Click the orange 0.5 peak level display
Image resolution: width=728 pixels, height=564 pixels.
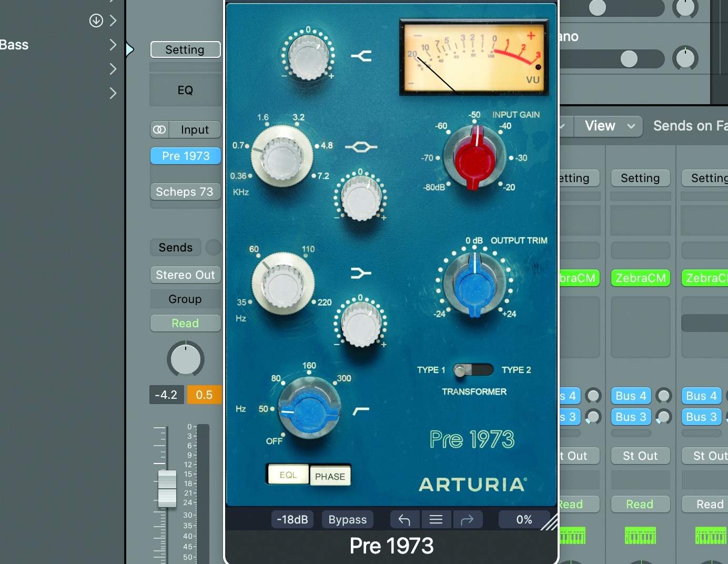pyautogui.click(x=204, y=395)
